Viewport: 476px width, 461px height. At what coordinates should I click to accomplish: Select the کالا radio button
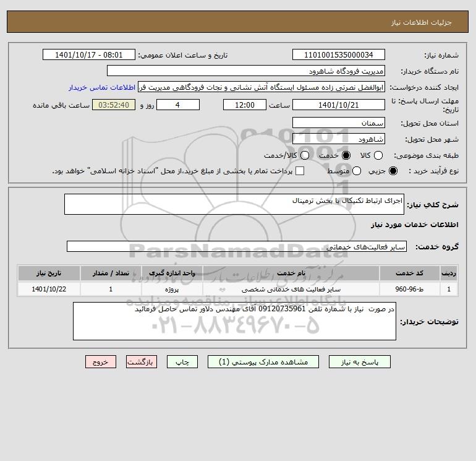(x=378, y=155)
